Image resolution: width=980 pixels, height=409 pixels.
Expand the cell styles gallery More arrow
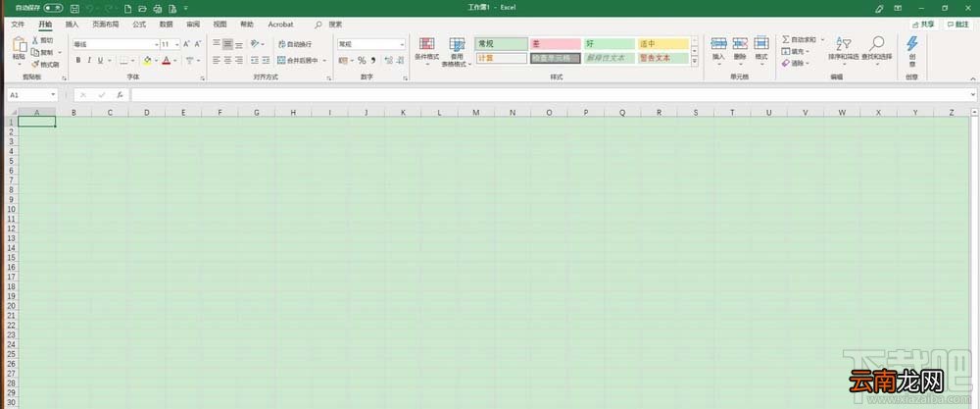[x=695, y=61]
